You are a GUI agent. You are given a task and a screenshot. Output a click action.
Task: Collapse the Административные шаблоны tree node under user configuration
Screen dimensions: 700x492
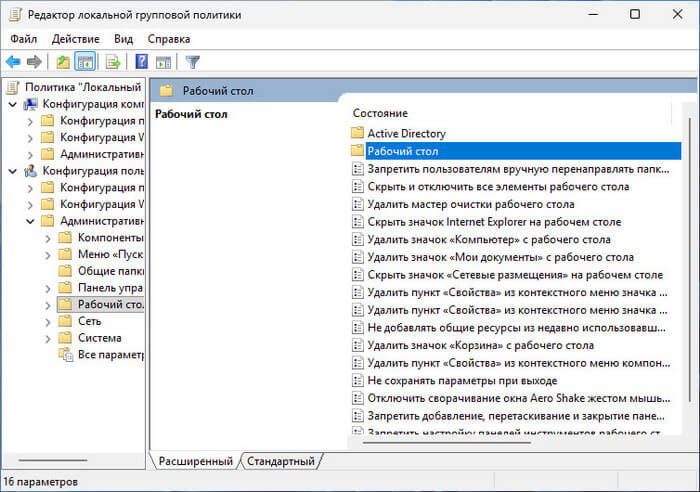pyautogui.click(x=30, y=221)
